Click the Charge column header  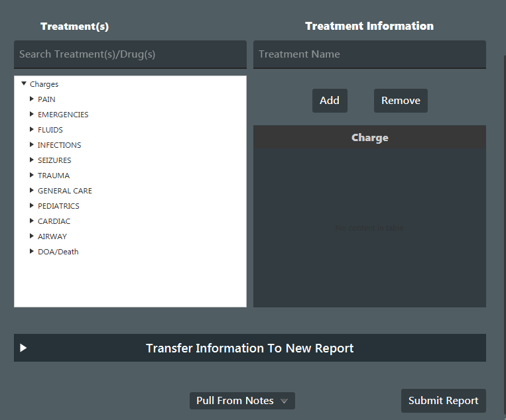pyautogui.click(x=369, y=138)
